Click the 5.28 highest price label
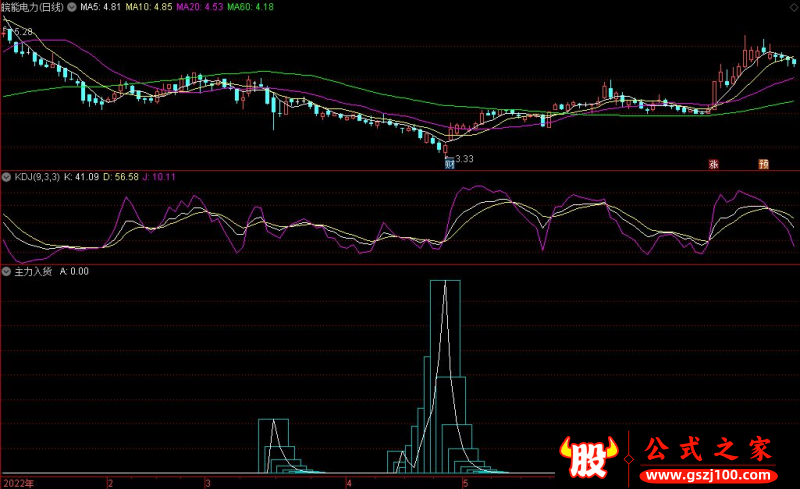 [23, 32]
